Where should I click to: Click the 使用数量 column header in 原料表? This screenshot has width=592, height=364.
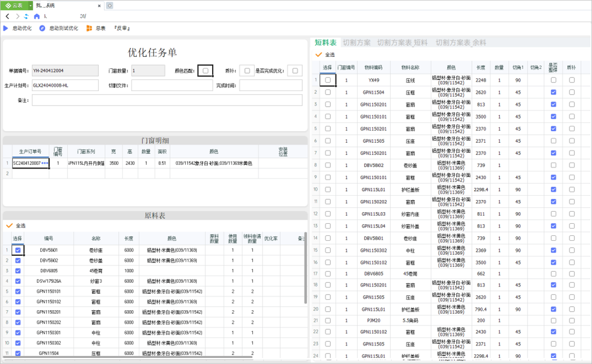point(232,238)
